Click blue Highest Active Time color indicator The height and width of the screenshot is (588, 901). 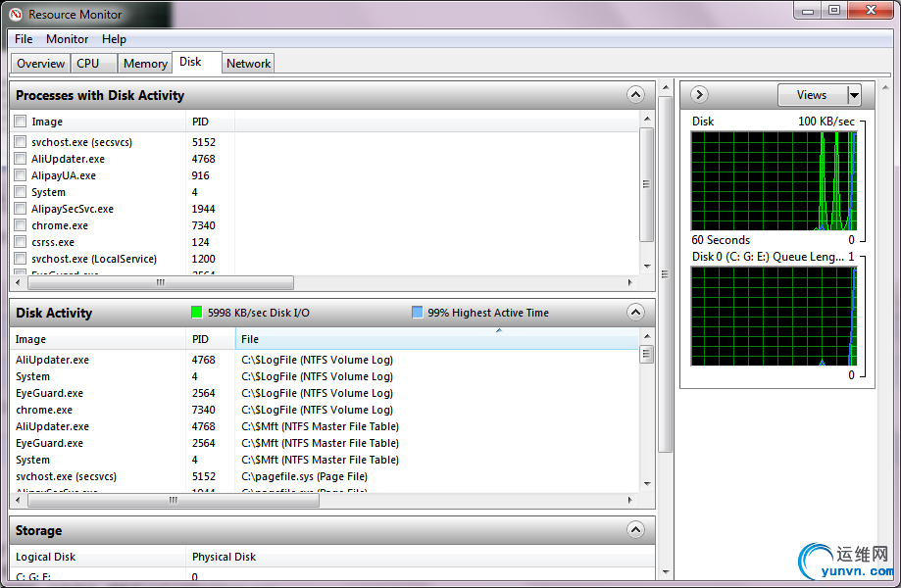418,312
